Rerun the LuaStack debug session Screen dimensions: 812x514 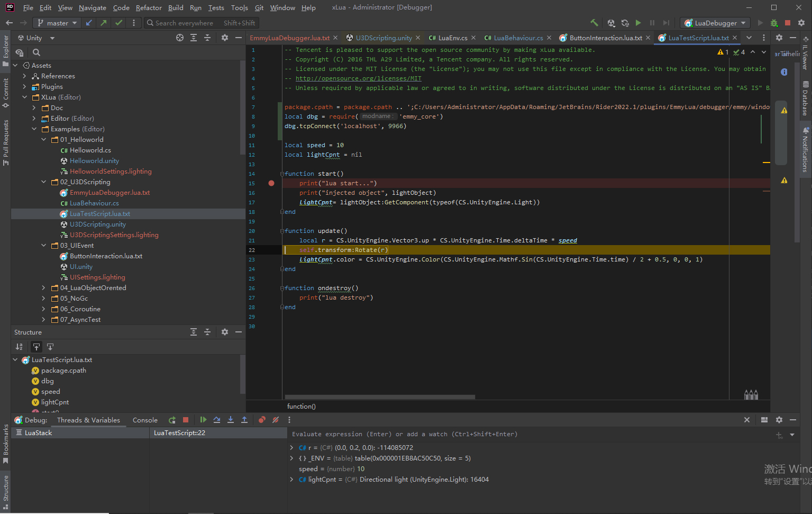(172, 420)
